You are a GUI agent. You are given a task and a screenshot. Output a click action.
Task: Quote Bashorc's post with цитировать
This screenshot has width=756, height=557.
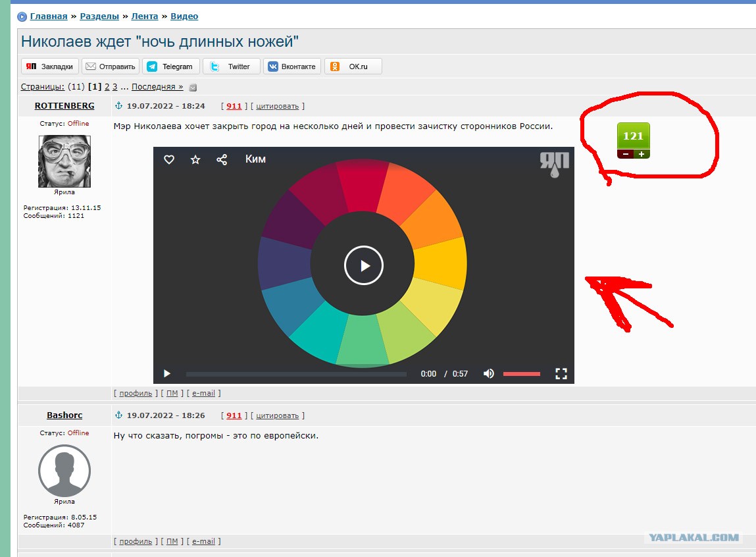[x=277, y=415]
